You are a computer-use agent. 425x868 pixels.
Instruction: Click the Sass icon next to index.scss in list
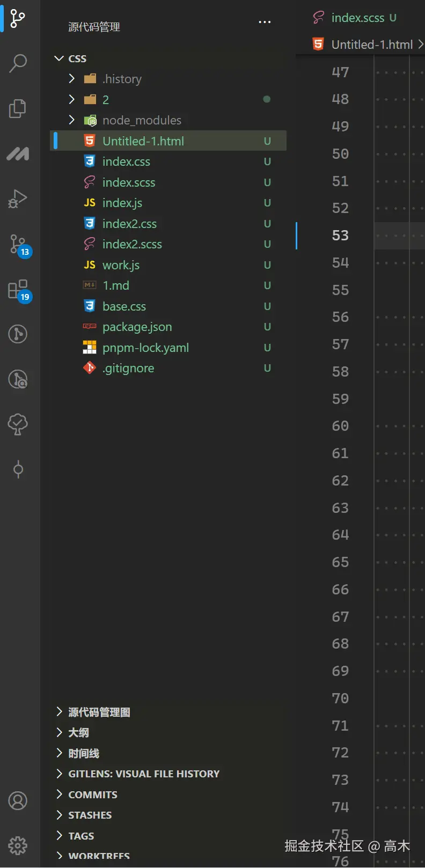click(90, 182)
